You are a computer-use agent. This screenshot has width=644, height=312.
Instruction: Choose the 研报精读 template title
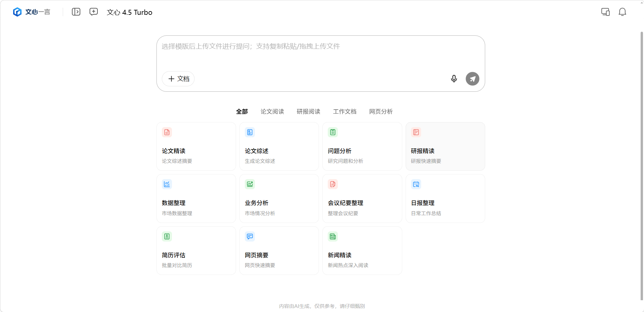(423, 151)
